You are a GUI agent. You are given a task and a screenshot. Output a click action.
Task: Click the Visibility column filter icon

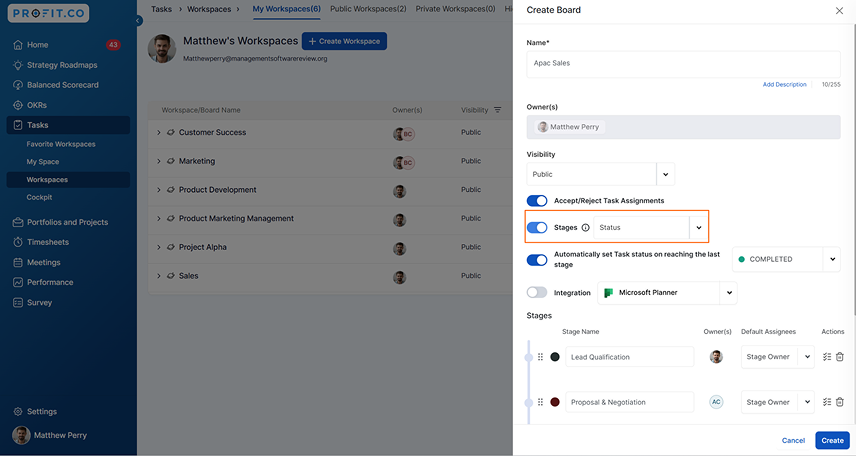pyautogui.click(x=497, y=110)
